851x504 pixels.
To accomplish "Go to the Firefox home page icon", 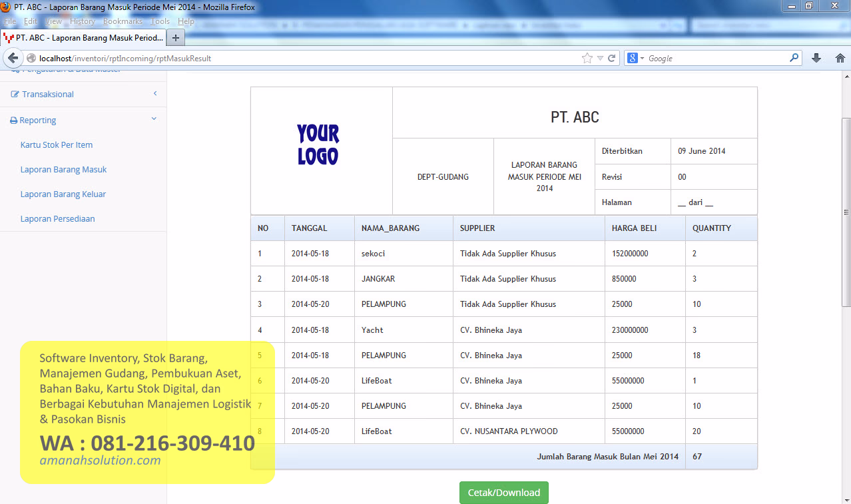I will (840, 59).
